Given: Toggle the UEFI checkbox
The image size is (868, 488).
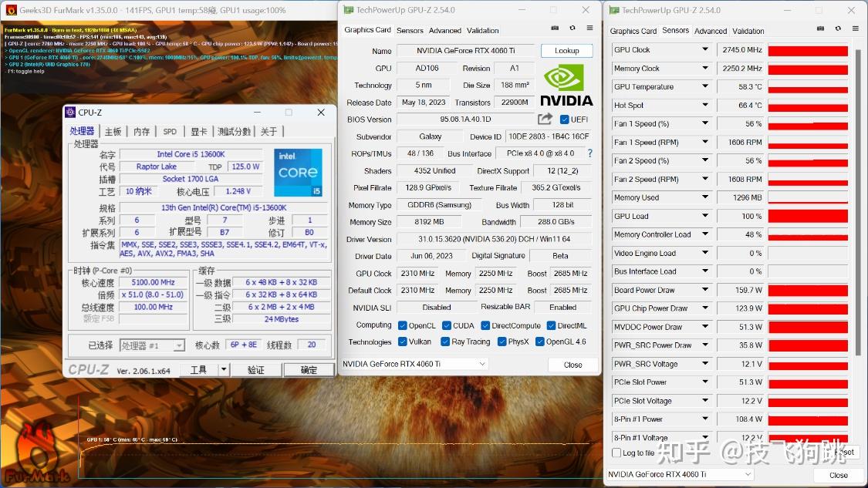Looking at the screenshot, I should click(x=564, y=119).
